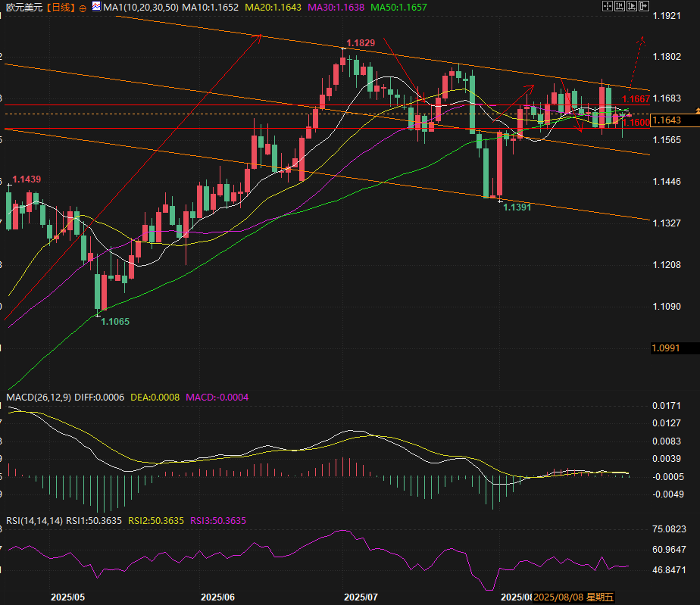Click the 1.1921 price axis value

coord(667,16)
